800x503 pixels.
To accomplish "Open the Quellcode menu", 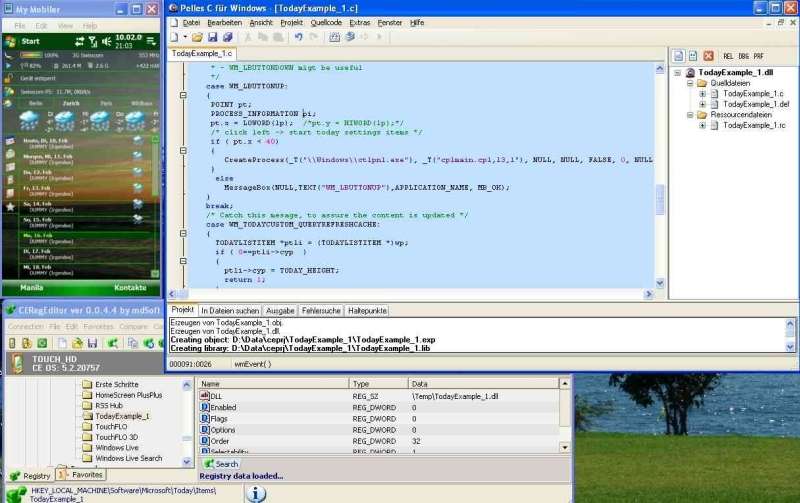I will (x=326, y=22).
